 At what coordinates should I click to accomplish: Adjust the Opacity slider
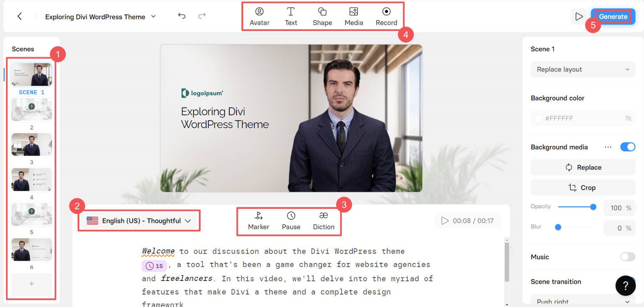[577, 207]
